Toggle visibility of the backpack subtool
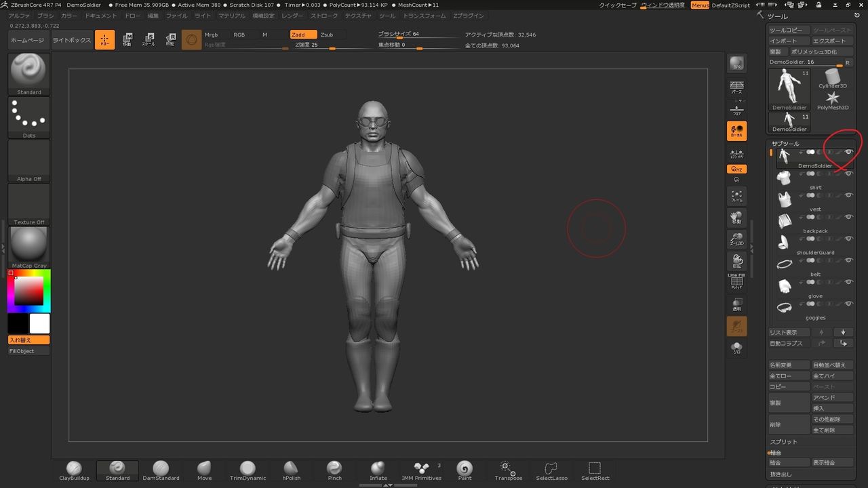Image resolution: width=868 pixels, height=488 pixels. pos(848,218)
